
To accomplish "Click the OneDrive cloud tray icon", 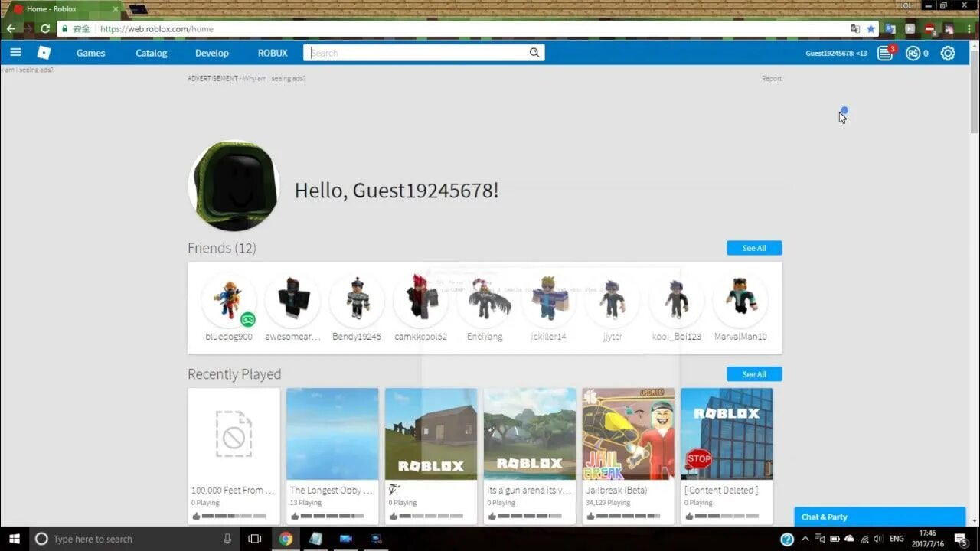I will (849, 539).
